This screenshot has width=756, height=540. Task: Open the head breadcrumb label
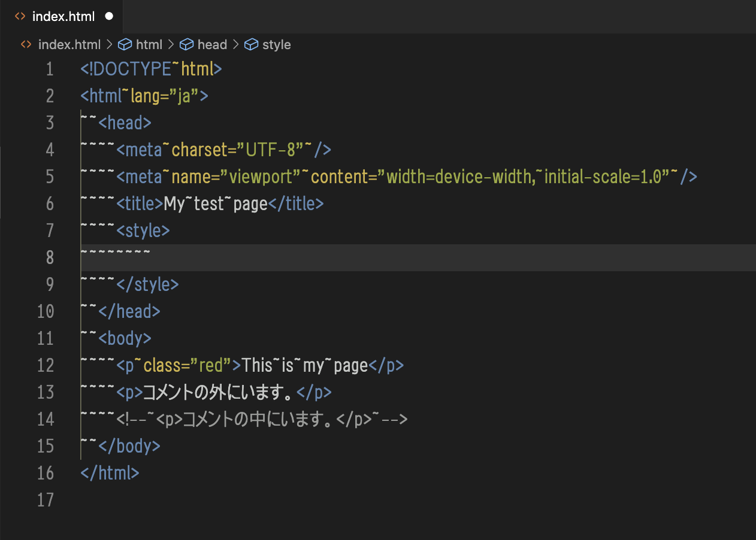tap(212, 45)
